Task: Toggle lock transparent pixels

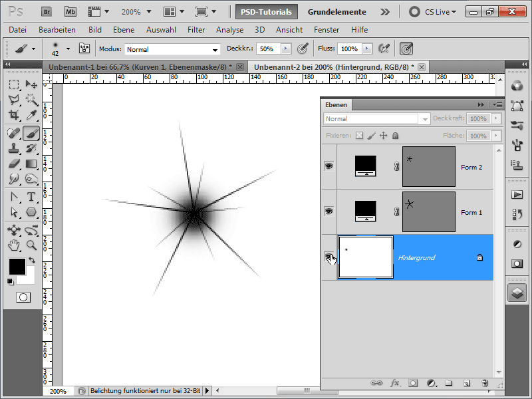Action: 359,136
